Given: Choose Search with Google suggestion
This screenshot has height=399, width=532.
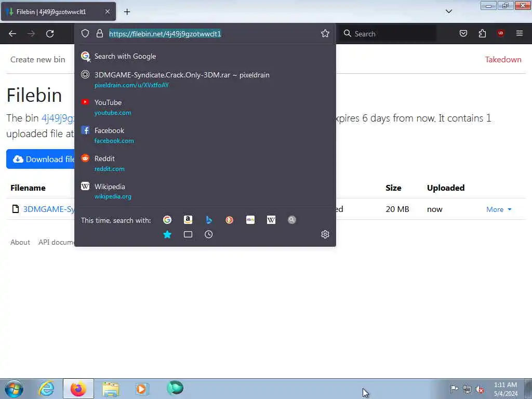Looking at the screenshot, I should tap(205, 56).
